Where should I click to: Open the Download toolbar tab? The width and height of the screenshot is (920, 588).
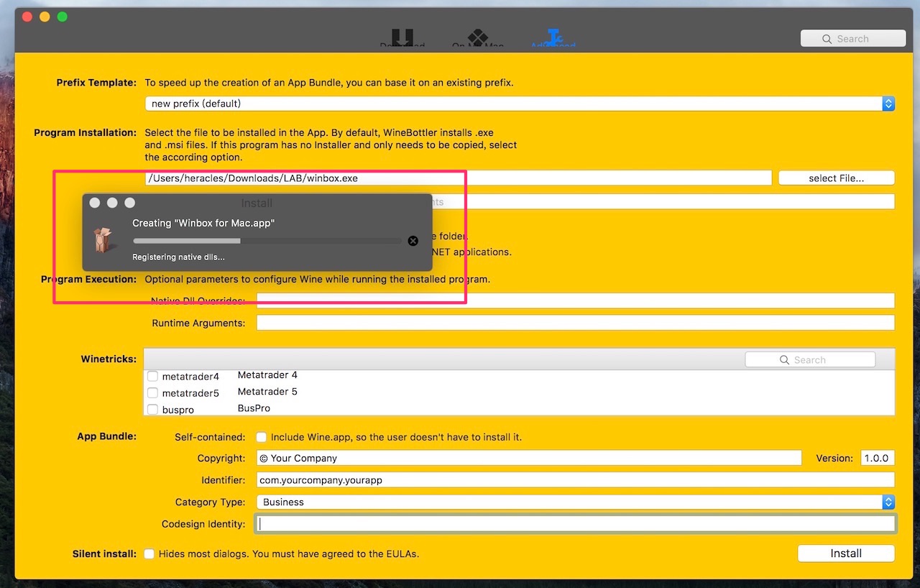point(402,39)
